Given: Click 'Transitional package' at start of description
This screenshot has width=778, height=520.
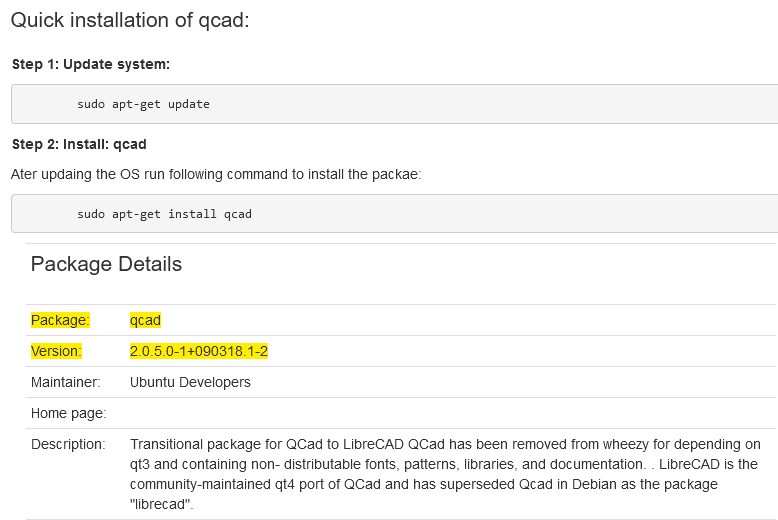Looking at the screenshot, I should [194, 444].
